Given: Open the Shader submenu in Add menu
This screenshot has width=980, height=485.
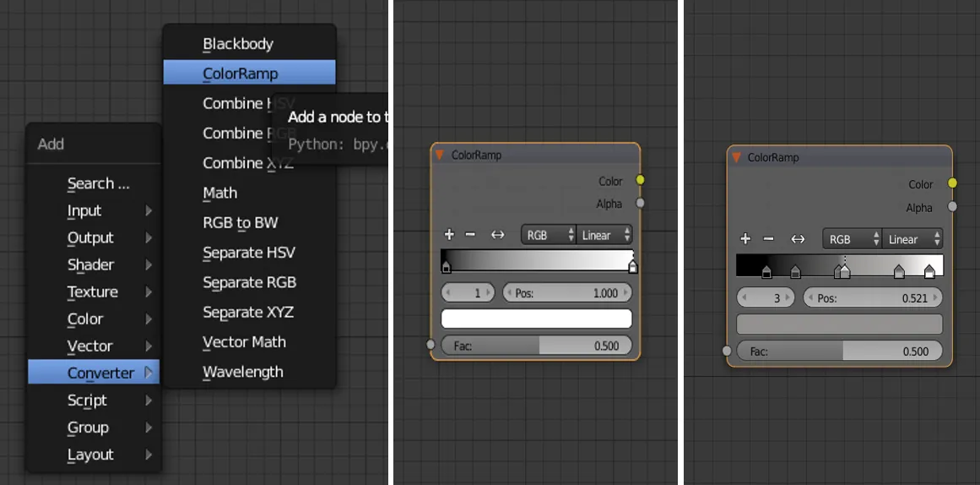Looking at the screenshot, I should click(94, 264).
